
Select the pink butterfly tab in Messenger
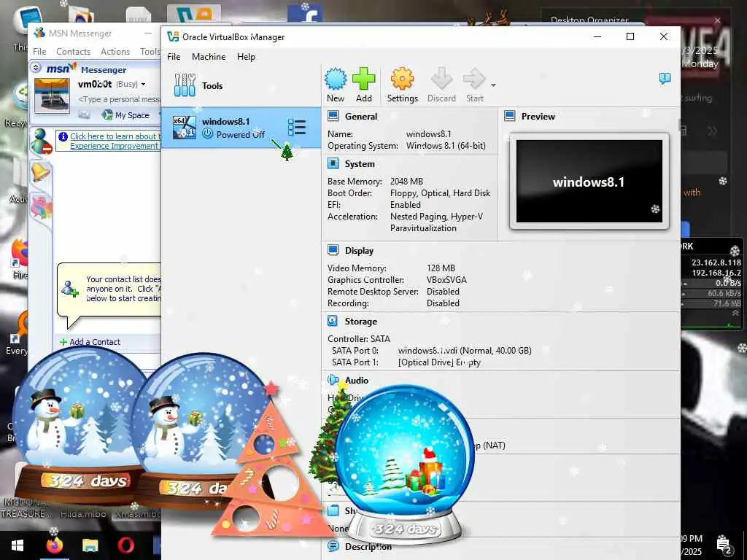click(41, 207)
